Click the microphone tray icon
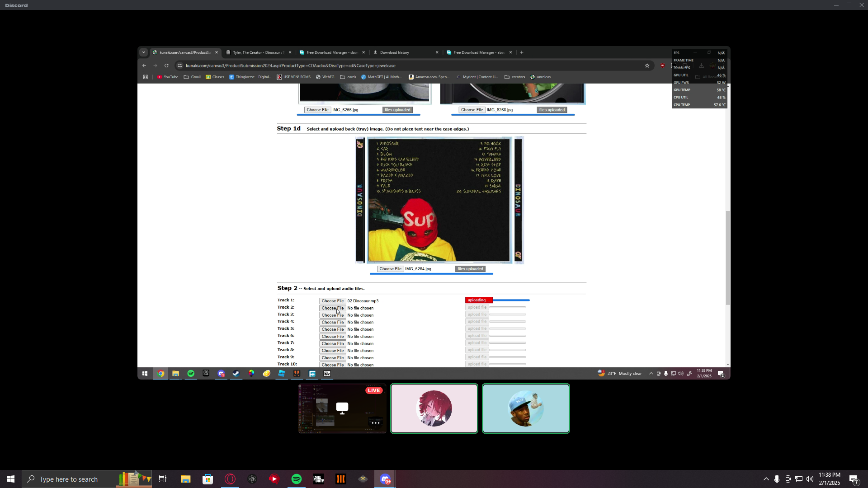 [777, 479]
